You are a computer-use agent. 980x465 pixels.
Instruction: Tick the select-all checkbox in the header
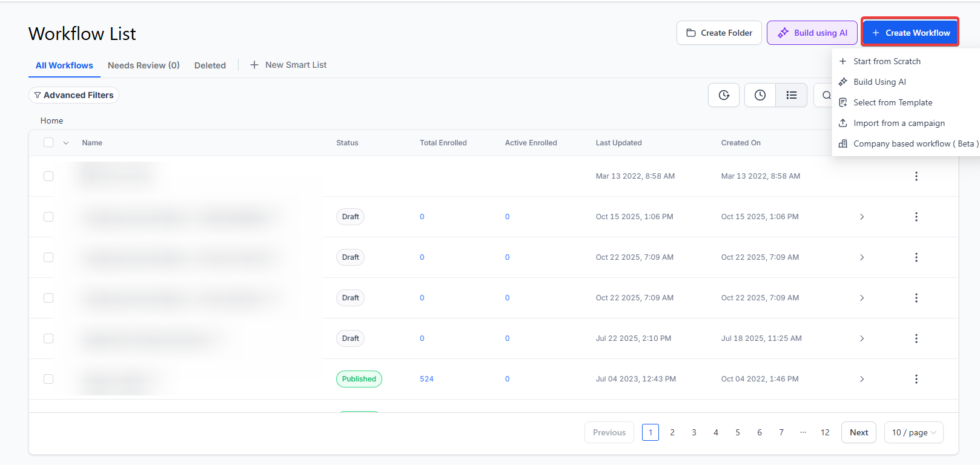pos(48,143)
